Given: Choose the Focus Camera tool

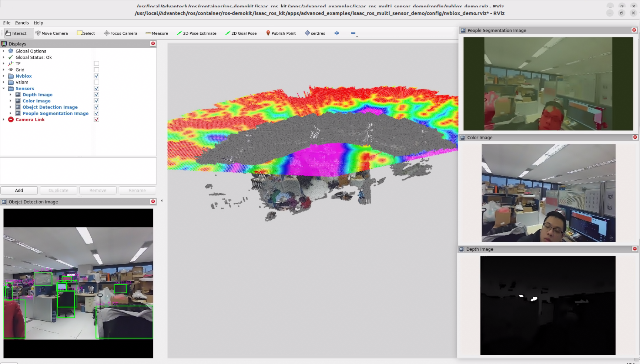Looking at the screenshot, I should 120,33.
